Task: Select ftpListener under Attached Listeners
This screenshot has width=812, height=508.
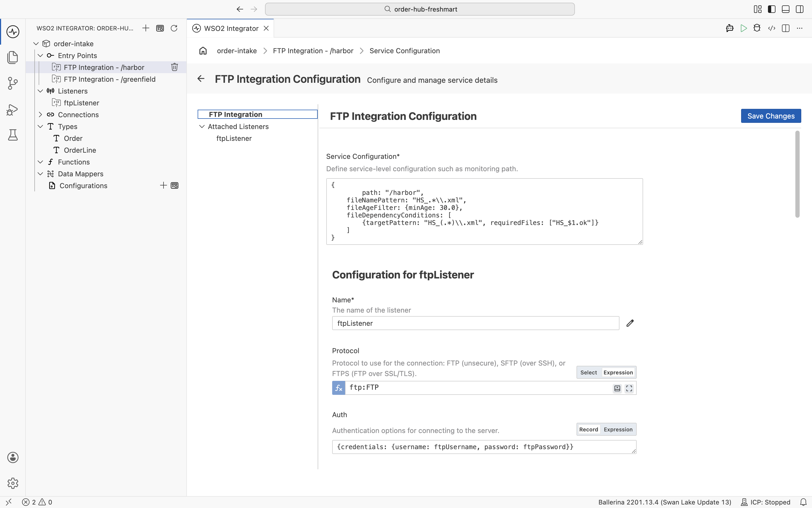Action: click(x=234, y=138)
